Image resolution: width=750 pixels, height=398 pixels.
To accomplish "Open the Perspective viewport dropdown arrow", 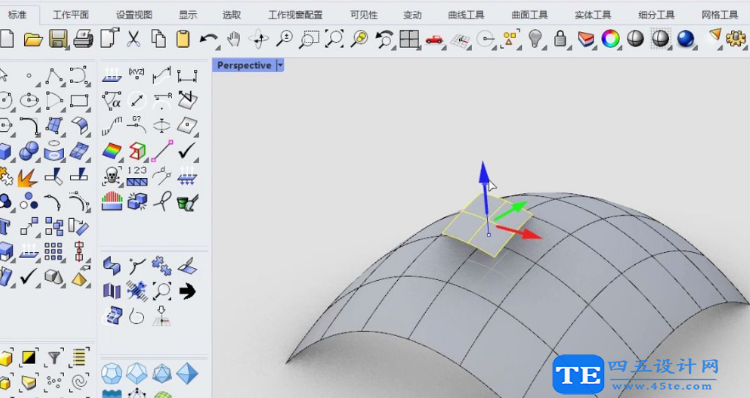I will click(x=280, y=65).
